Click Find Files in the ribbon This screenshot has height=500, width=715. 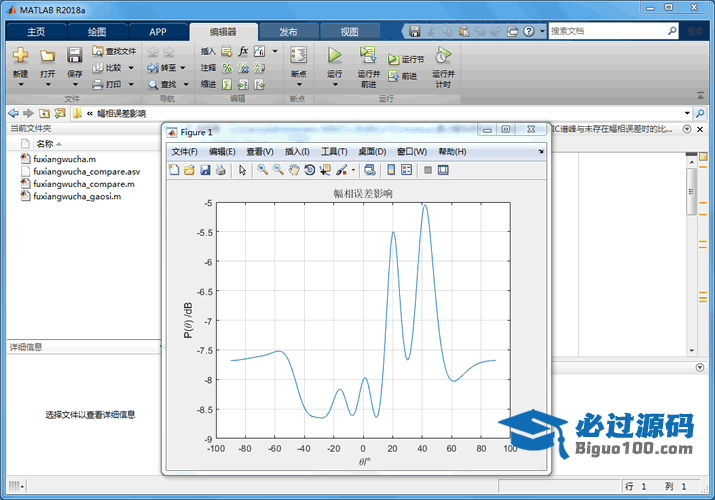coord(114,51)
